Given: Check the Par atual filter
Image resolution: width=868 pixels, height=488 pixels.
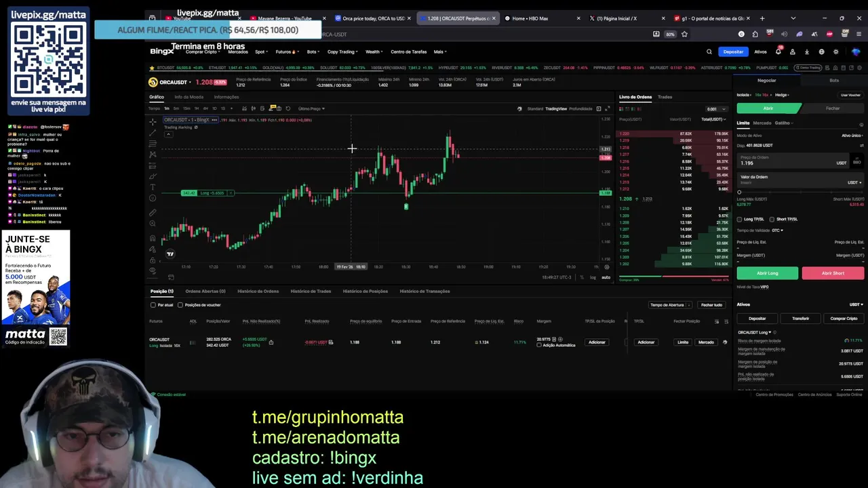Looking at the screenshot, I should (x=153, y=305).
